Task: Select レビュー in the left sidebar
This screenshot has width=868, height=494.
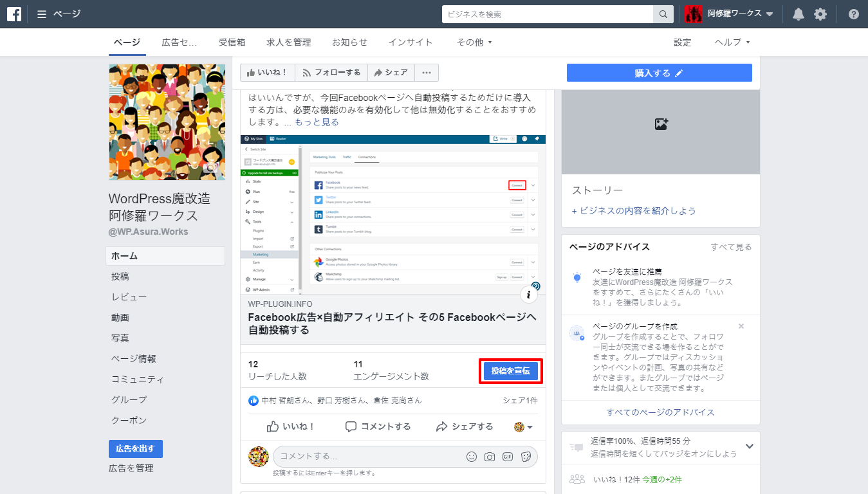Action: (129, 297)
